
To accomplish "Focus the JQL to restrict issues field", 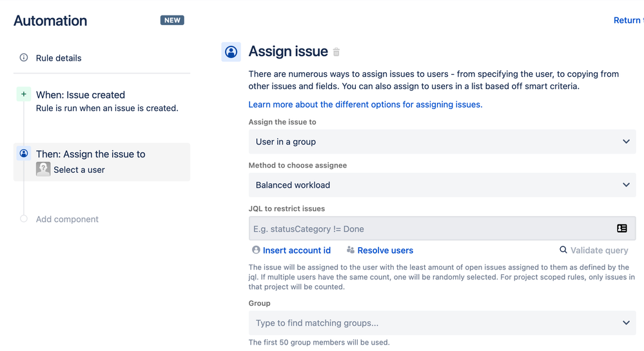I will pos(429,229).
